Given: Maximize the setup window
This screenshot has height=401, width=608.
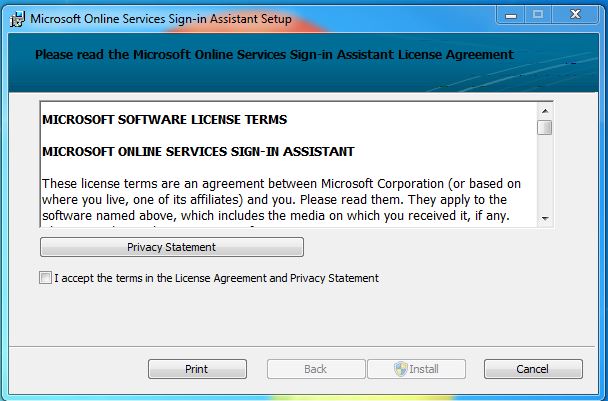Looking at the screenshot, I should (x=540, y=15).
